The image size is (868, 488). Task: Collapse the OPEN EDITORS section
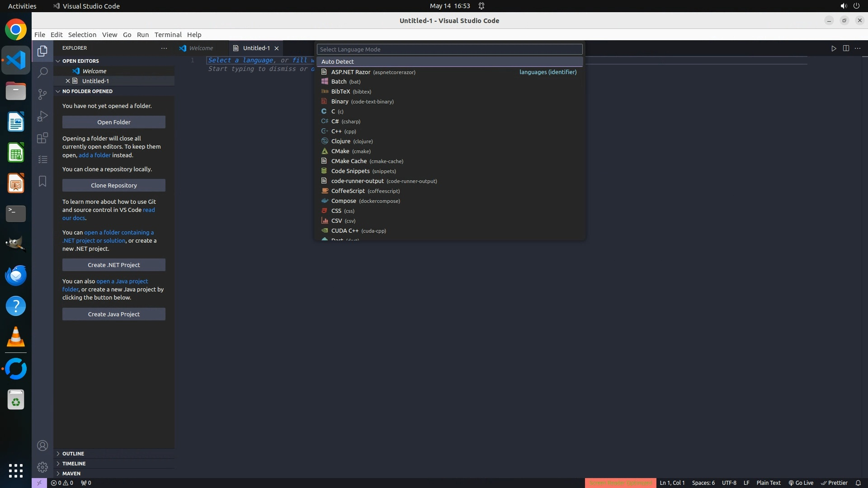coord(80,61)
